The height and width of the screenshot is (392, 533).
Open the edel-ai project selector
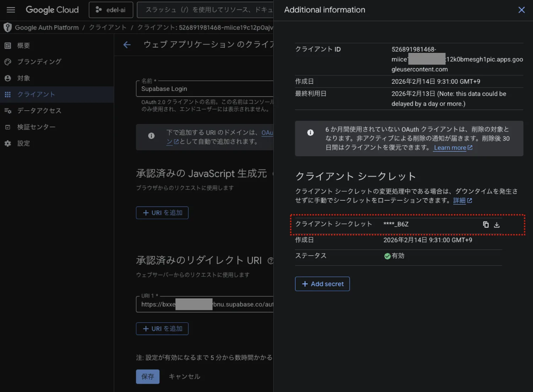(x=111, y=10)
